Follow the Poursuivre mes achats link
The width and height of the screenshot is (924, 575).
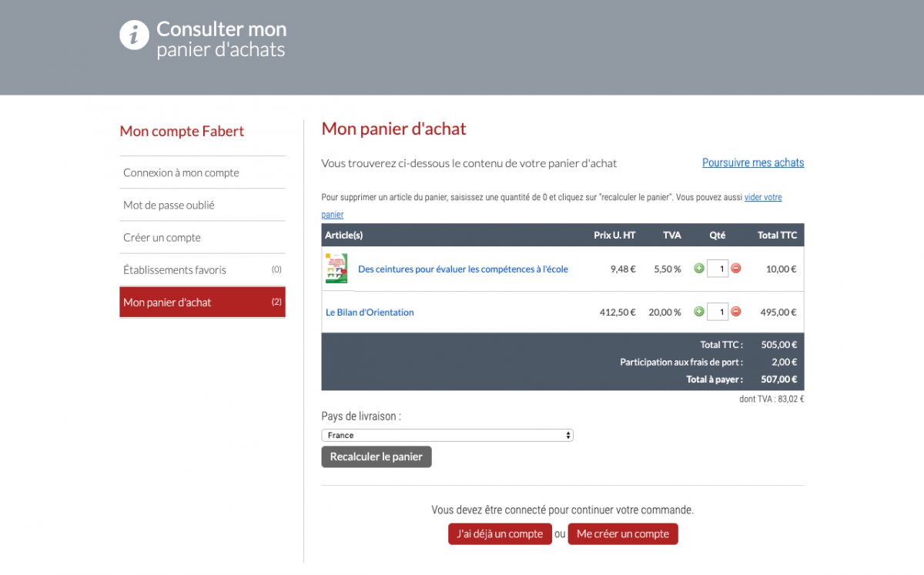[x=752, y=162]
